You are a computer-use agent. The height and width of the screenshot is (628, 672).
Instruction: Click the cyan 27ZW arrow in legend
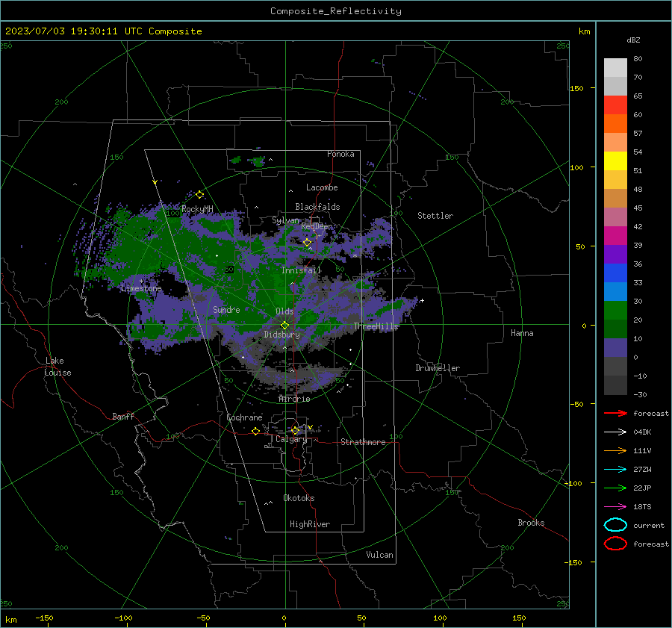[615, 470]
